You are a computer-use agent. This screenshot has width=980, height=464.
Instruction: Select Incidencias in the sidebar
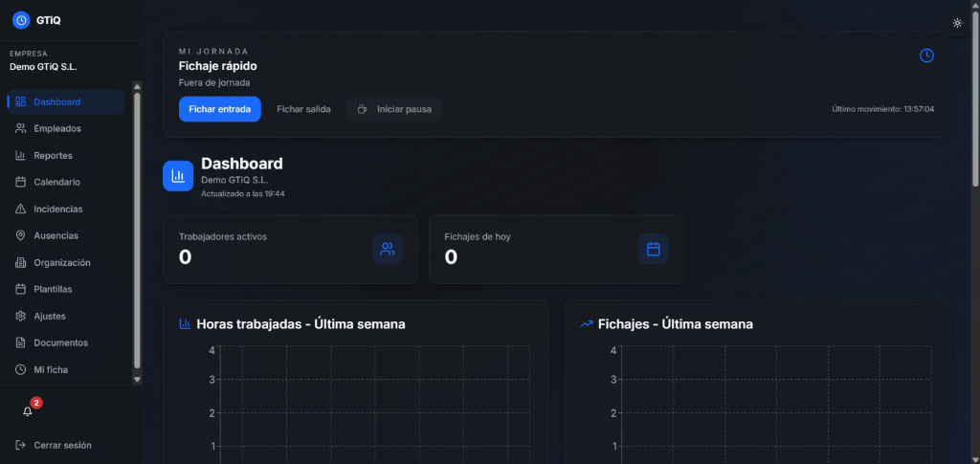[x=66, y=209]
